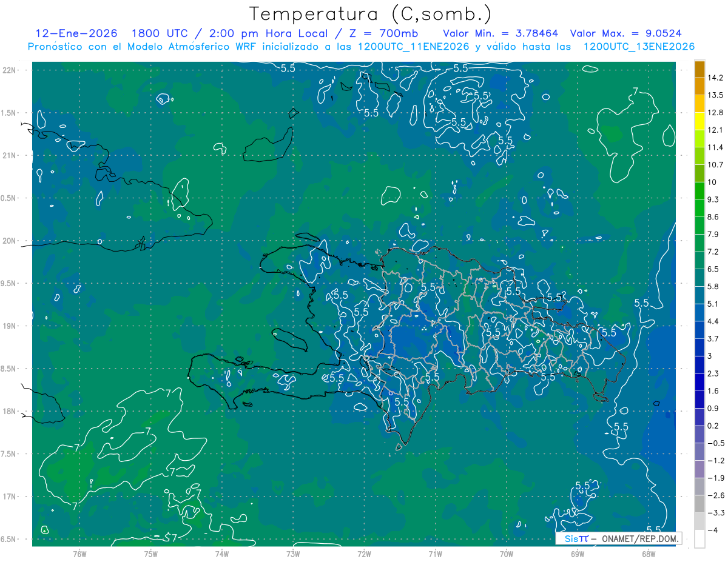Click the "ONAMET/REP.DOM." credit label
The width and height of the screenshot is (728, 562).
click(639, 538)
